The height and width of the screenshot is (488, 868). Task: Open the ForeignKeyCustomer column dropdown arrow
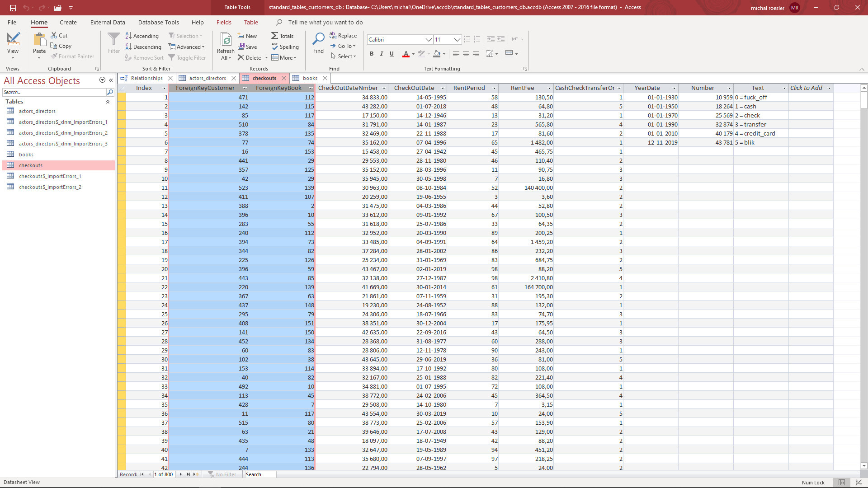(245, 88)
